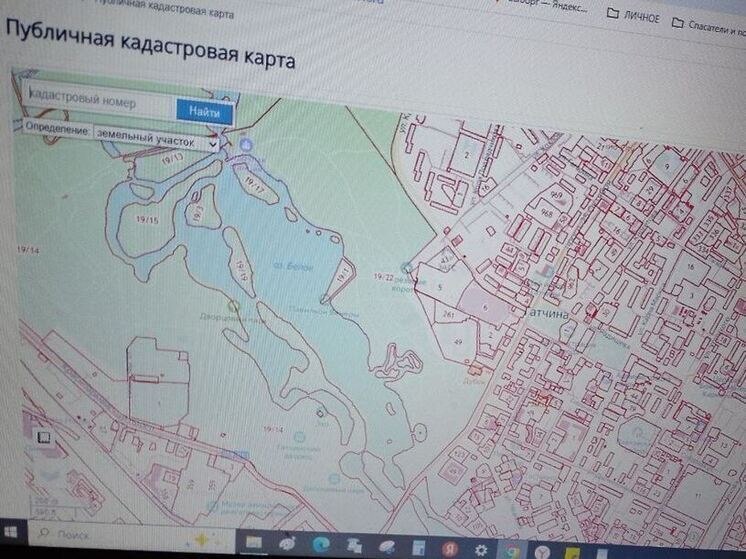Screen dimensions: 746x559
Task: Open the Спасатели bookmarks folder
Action: [x=709, y=27]
